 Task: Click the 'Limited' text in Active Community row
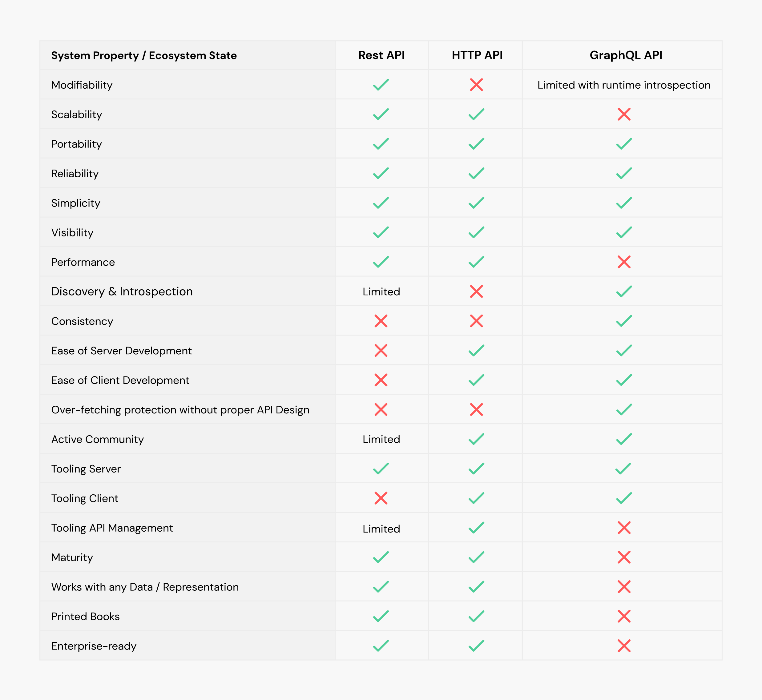click(x=381, y=439)
